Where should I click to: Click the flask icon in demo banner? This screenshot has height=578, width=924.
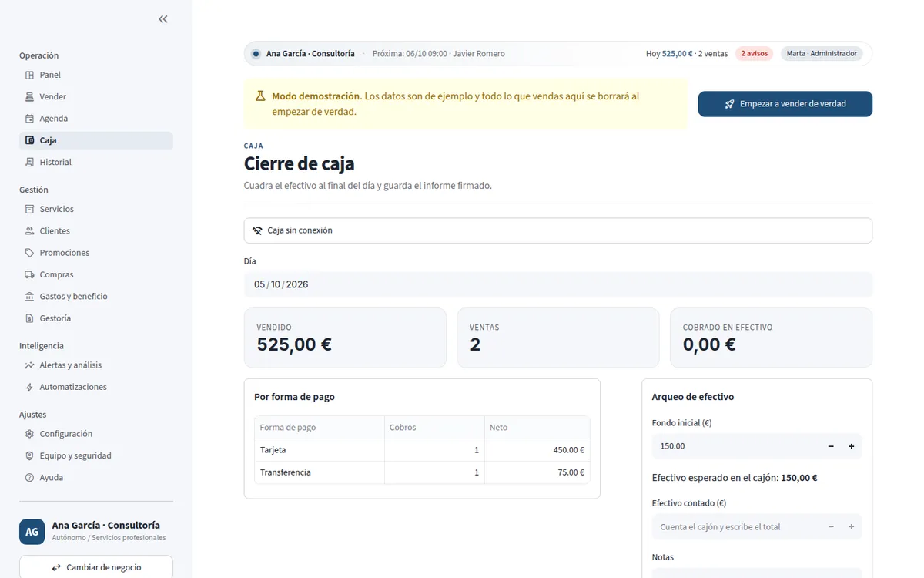(260, 96)
